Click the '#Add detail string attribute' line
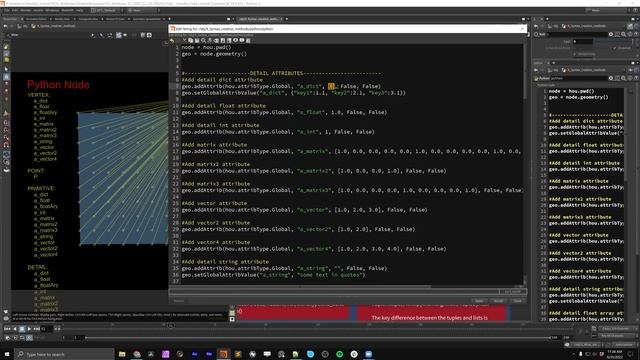 tap(225, 262)
